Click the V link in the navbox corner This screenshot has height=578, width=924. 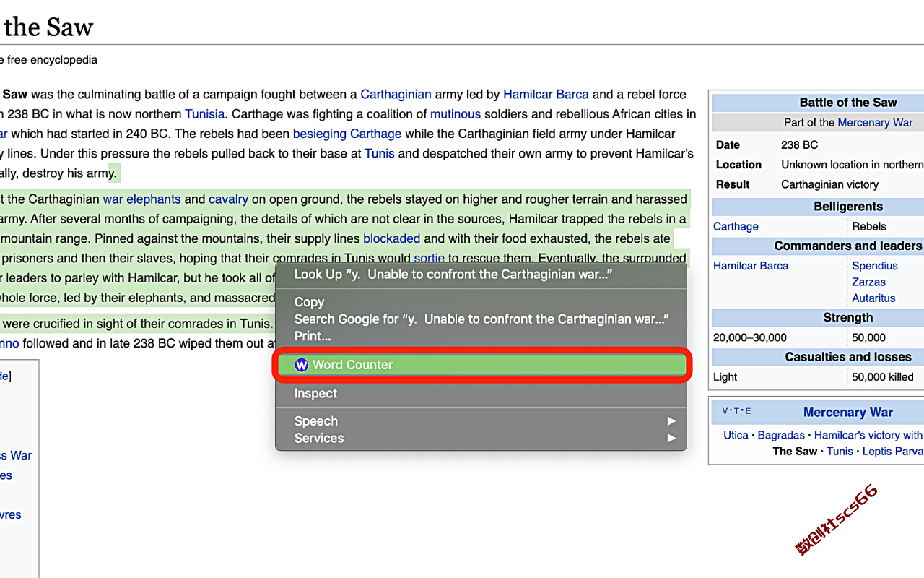coord(725,411)
